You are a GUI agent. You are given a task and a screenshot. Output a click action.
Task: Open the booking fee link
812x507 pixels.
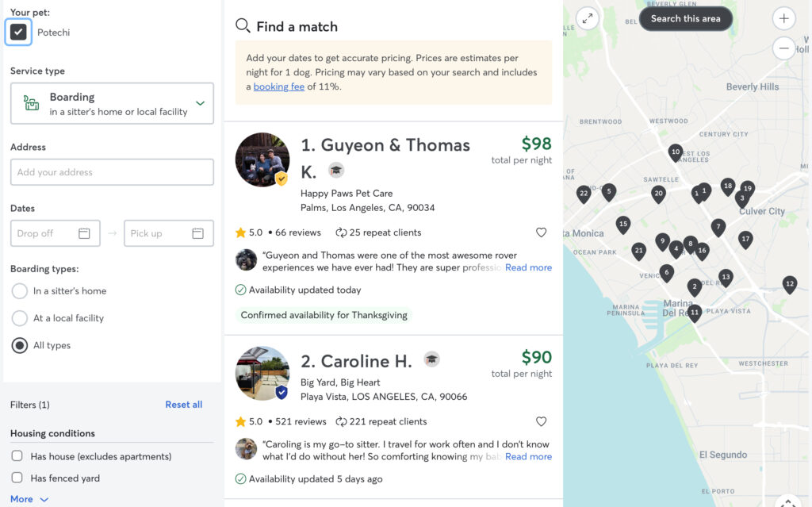point(278,86)
